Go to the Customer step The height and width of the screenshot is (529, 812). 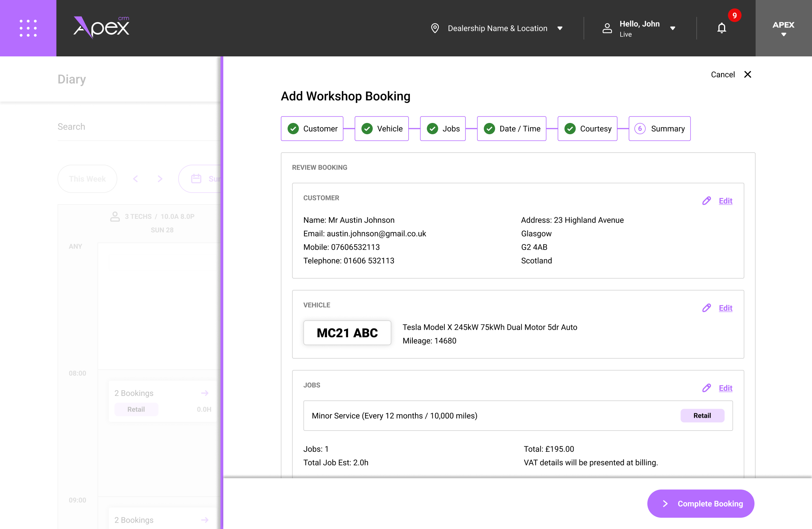[x=312, y=129]
